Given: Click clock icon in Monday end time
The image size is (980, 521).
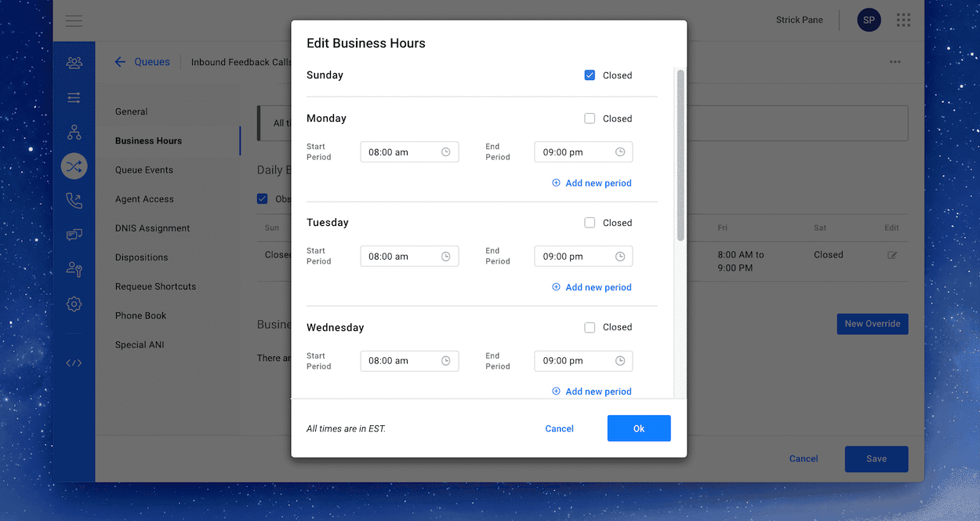Looking at the screenshot, I should (x=620, y=152).
